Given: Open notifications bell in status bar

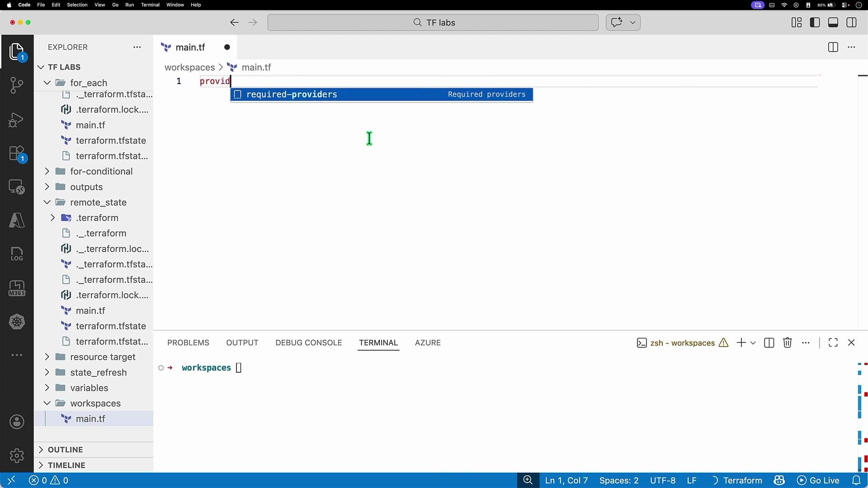Looking at the screenshot, I should 856,480.
